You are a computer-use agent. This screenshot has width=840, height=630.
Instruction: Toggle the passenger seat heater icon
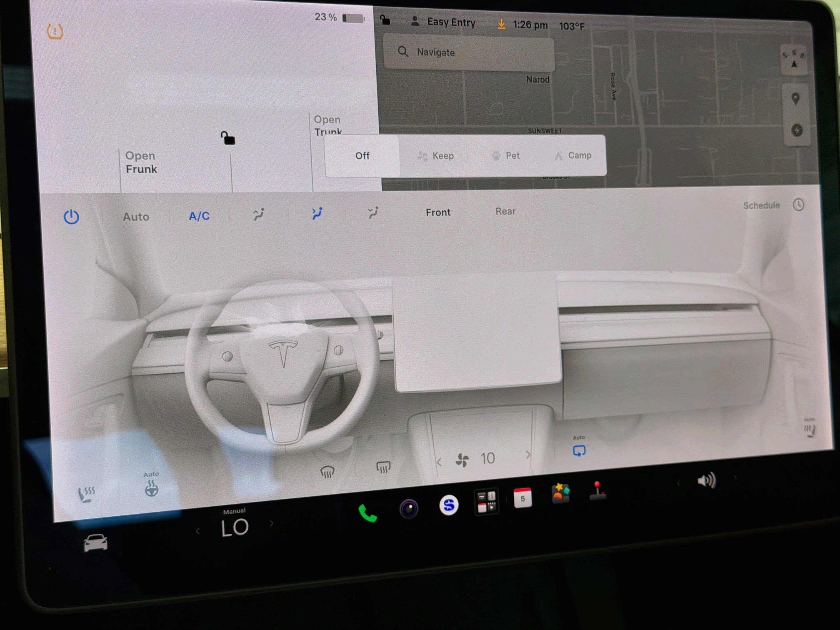click(809, 430)
